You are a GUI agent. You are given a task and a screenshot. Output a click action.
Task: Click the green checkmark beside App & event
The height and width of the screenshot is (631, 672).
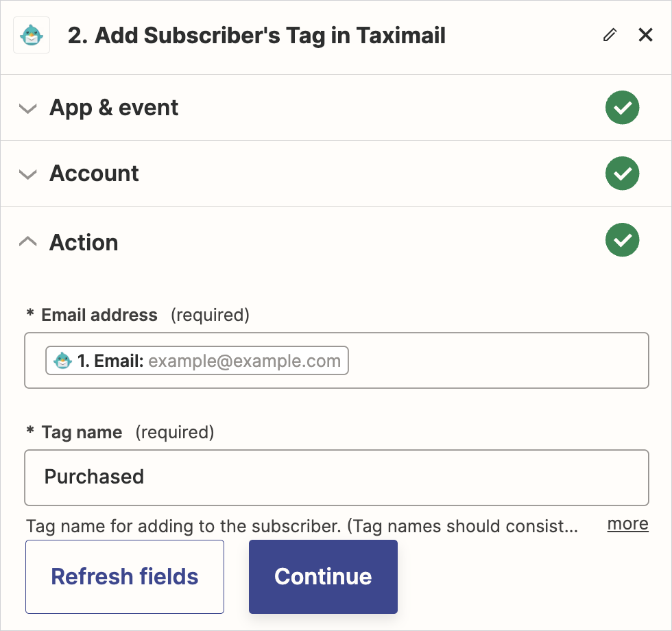[622, 108]
